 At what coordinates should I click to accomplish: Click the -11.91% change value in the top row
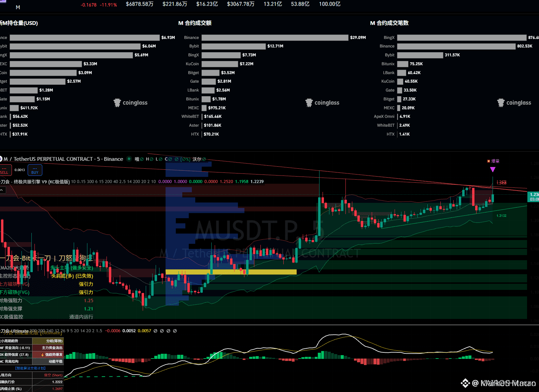108,5
